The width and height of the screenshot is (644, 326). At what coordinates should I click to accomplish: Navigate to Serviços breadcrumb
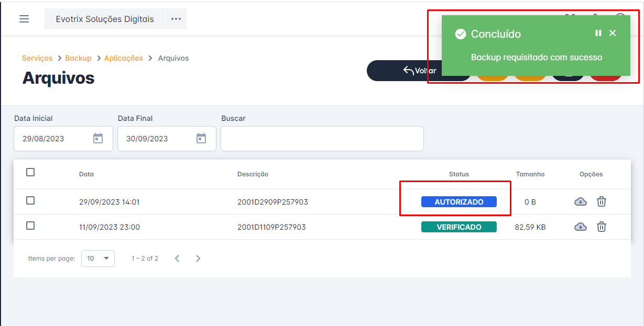(37, 58)
